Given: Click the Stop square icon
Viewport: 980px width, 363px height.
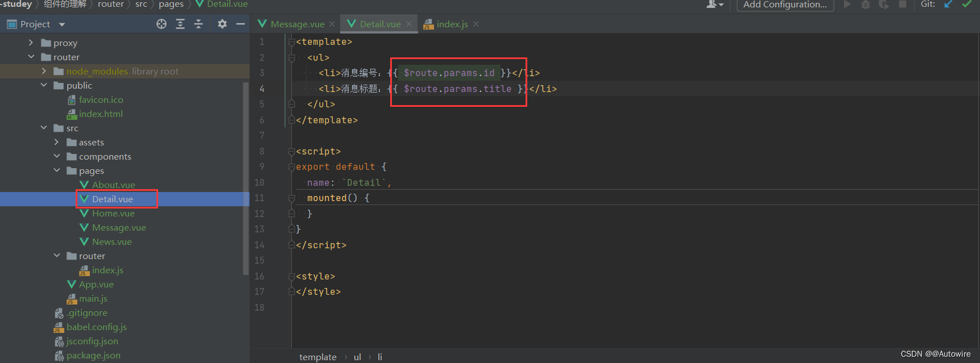Looking at the screenshot, I should 902,5.
